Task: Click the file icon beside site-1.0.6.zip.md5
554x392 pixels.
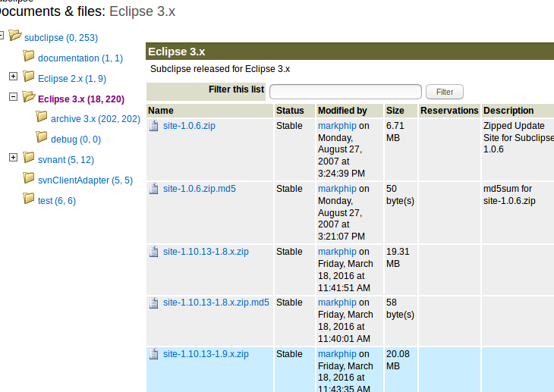Action: (154, 189)
